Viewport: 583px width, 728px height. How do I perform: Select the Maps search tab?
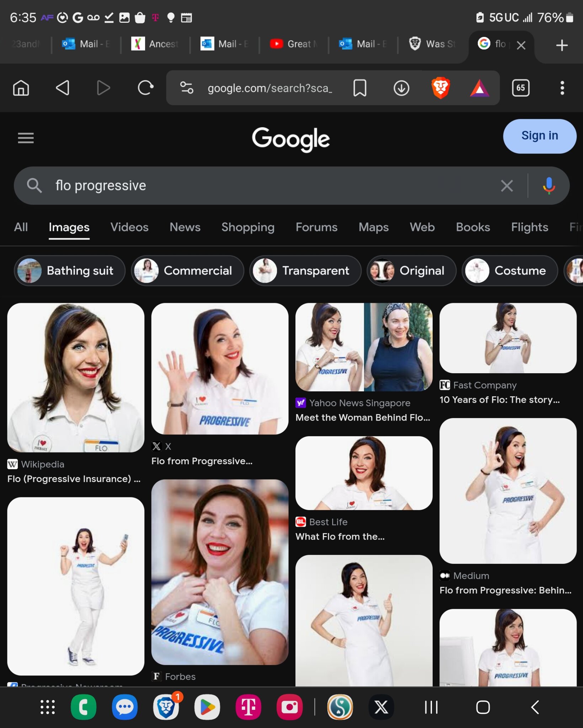click(x=373, y=227)
